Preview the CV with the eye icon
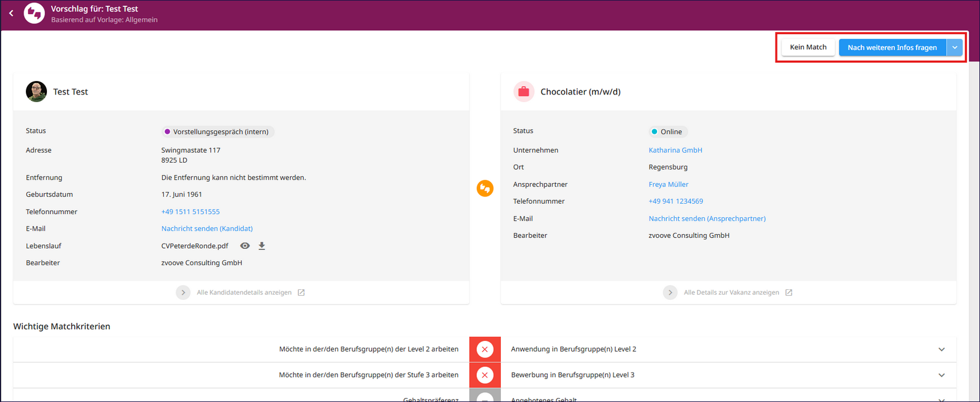 pos(245,246)
